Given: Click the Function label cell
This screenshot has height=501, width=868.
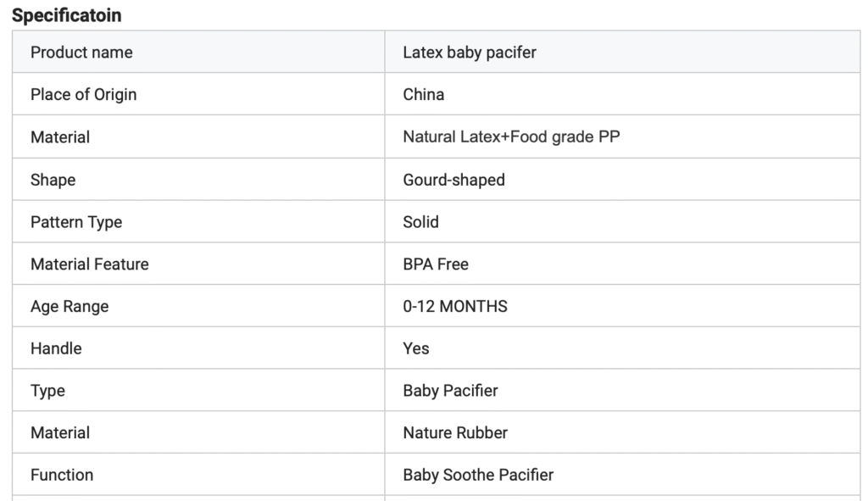Looking at the screenshot, I should (62, 476).
